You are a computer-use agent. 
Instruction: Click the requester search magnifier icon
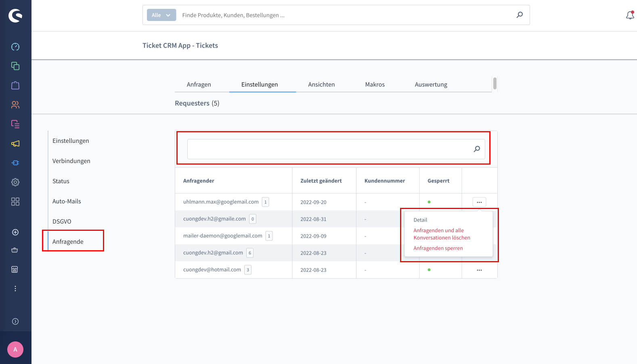477,149
